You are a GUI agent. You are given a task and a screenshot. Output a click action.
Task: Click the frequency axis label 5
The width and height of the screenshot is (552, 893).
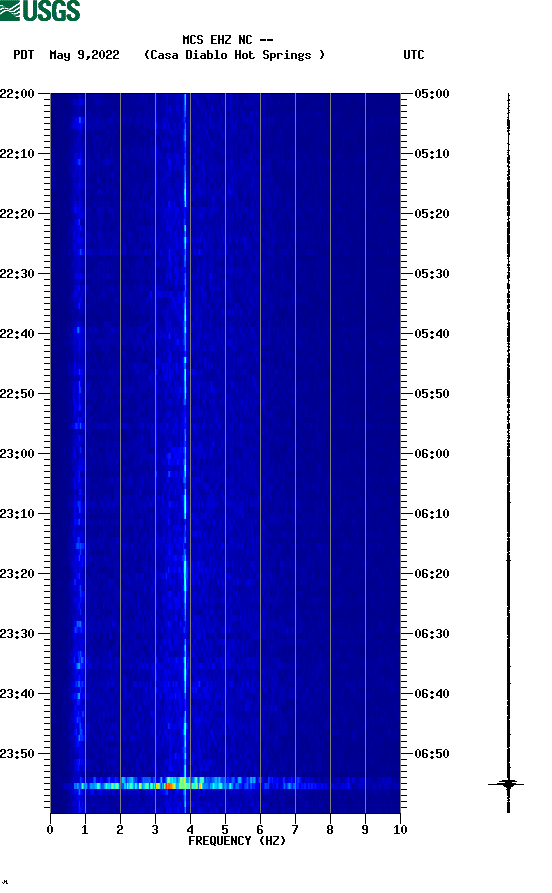(225, 830)
